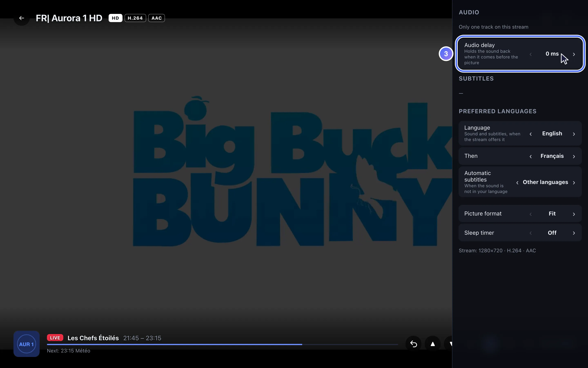Click the Other languages value

(x=545, y=182)
